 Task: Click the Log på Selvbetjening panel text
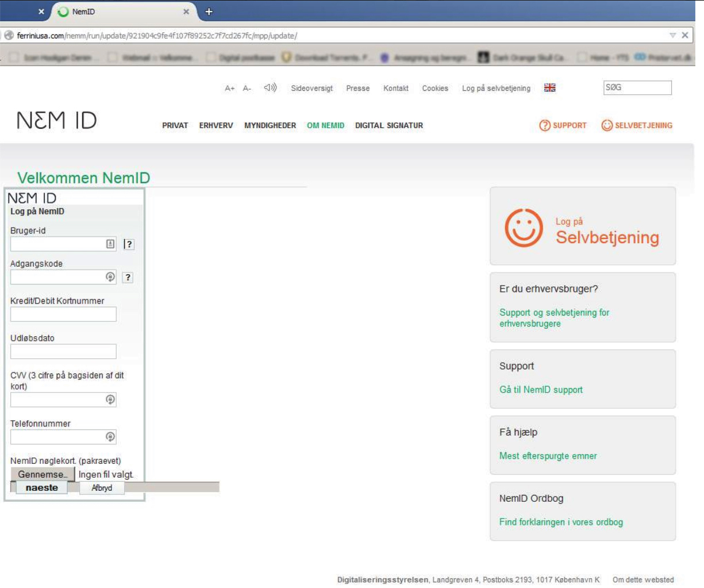coord(607,232)
